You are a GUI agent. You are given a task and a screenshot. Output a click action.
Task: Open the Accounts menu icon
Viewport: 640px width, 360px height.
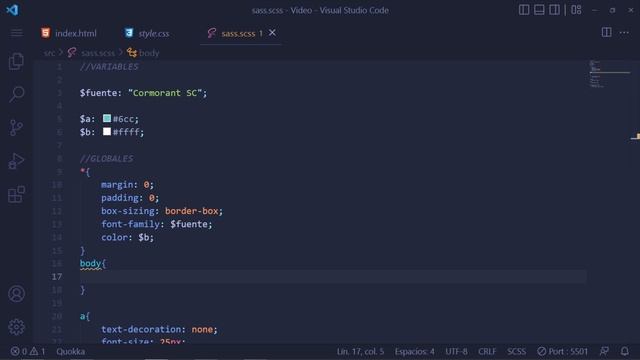[16, 294]
